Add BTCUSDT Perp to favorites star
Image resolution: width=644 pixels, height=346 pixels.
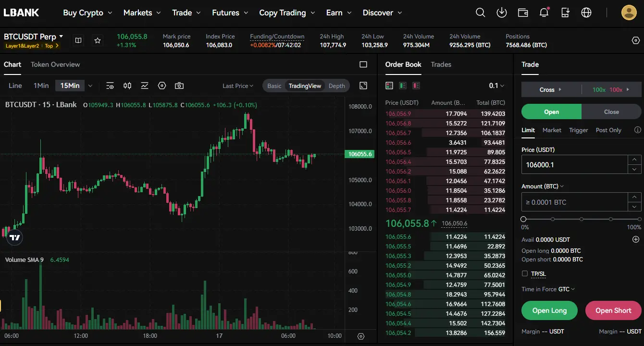pyautogui.click(x=98, y=41)
